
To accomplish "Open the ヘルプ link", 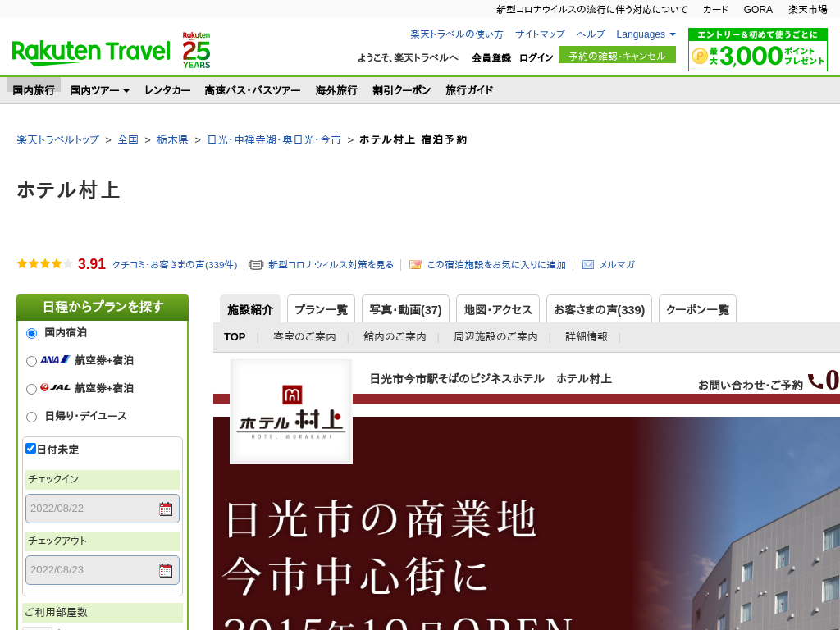I will (x=591, y=34).
